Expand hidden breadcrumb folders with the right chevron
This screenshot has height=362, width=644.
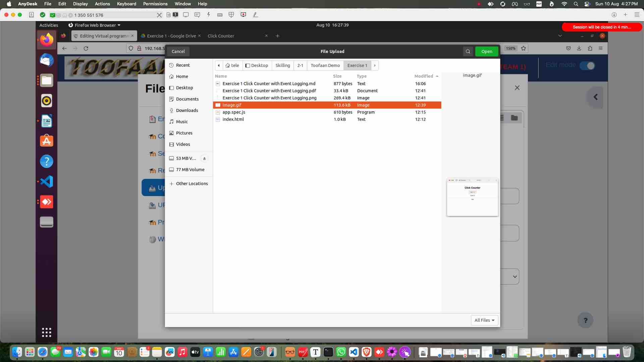tap(375, 65)
